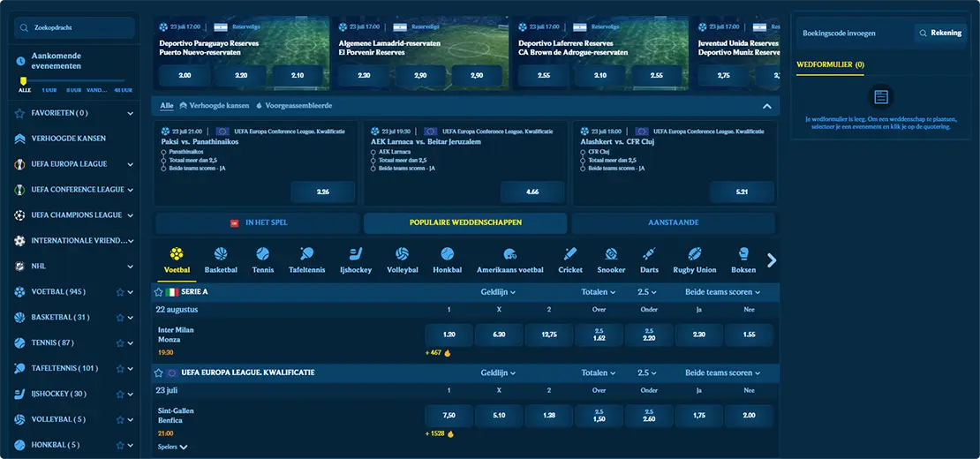
Task: Click the Zoekopdracht search field
Action: click(x=75, y=27)
